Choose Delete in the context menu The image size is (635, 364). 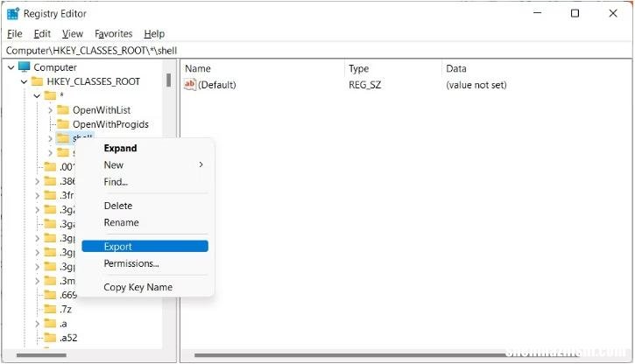click(145, 206)
